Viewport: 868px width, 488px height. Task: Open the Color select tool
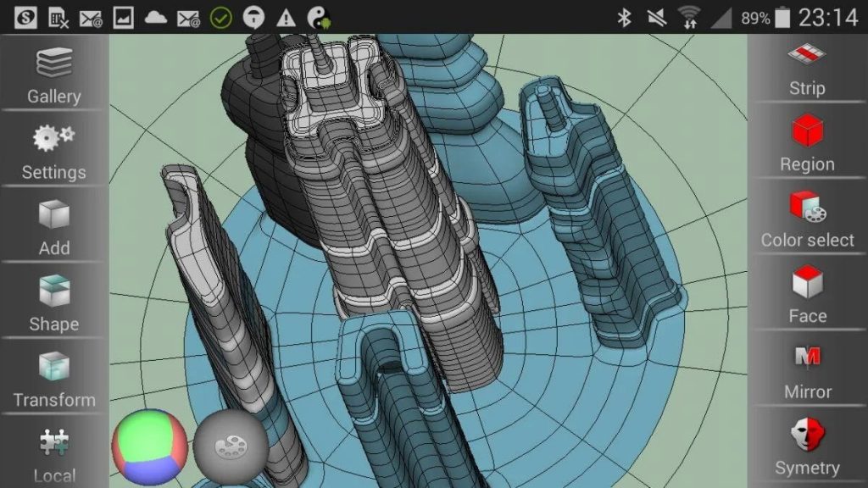point(806,220)
